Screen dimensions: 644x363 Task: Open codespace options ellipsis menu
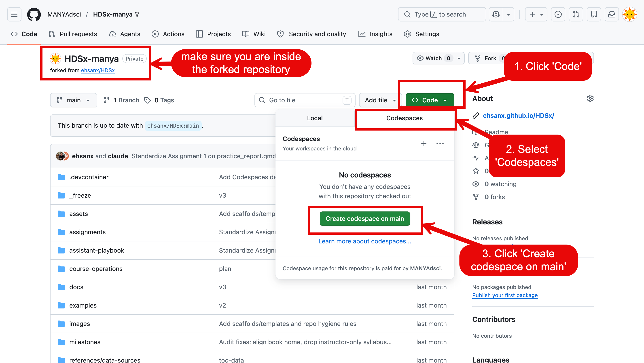pos(440,144)
